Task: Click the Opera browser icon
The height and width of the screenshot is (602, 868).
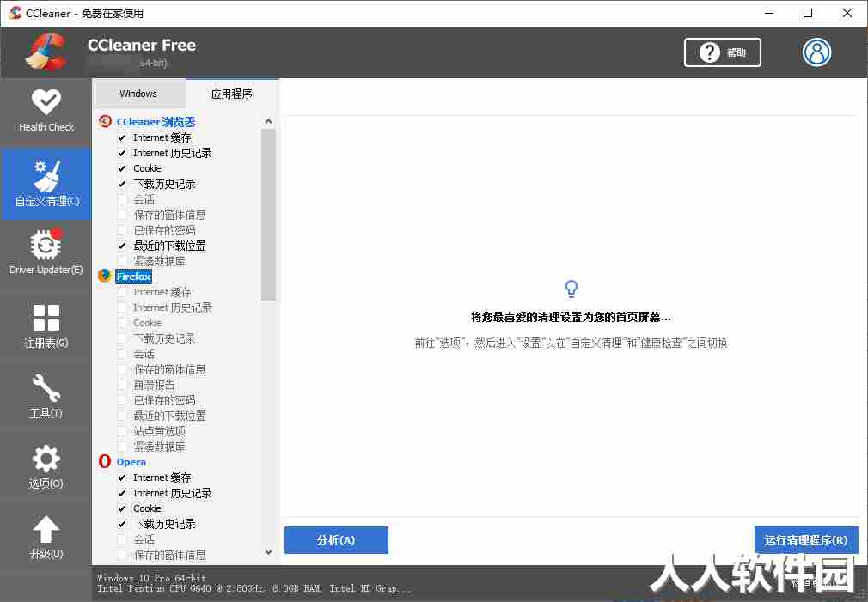Action: 105,461
